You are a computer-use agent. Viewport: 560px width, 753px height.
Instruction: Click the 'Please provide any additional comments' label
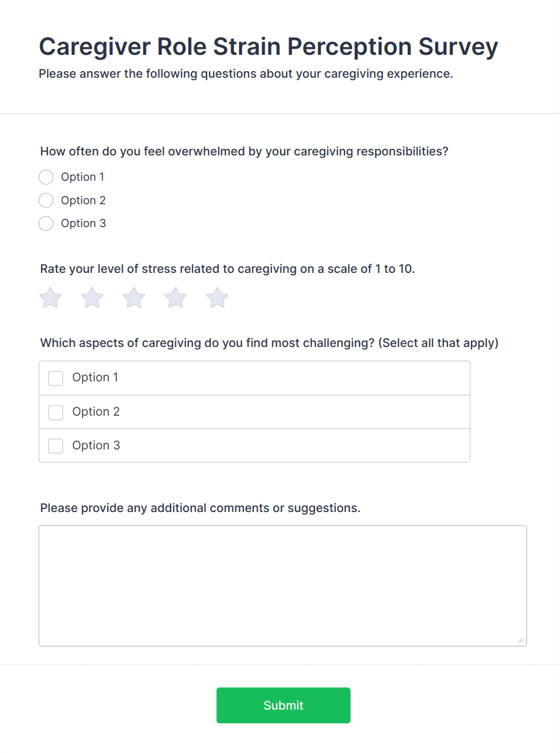tap(201, 508)
